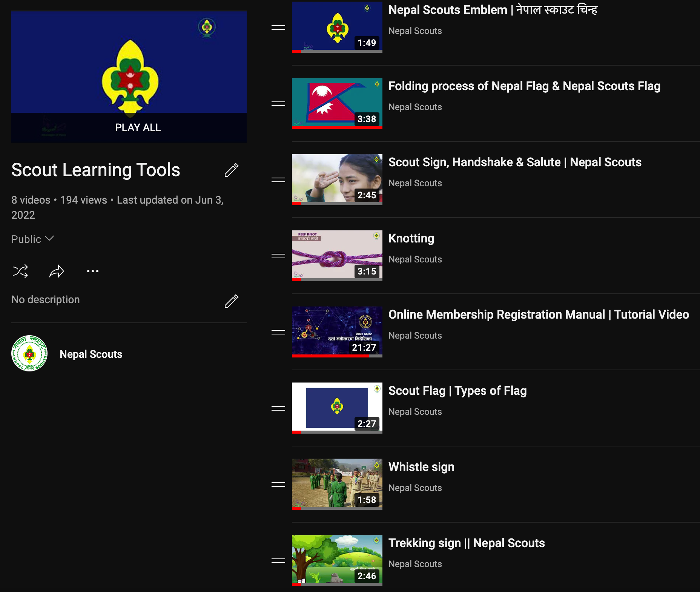700x592 pixels.
Task: Click the saluting girl thumbnail
Action: coord(337,179)
